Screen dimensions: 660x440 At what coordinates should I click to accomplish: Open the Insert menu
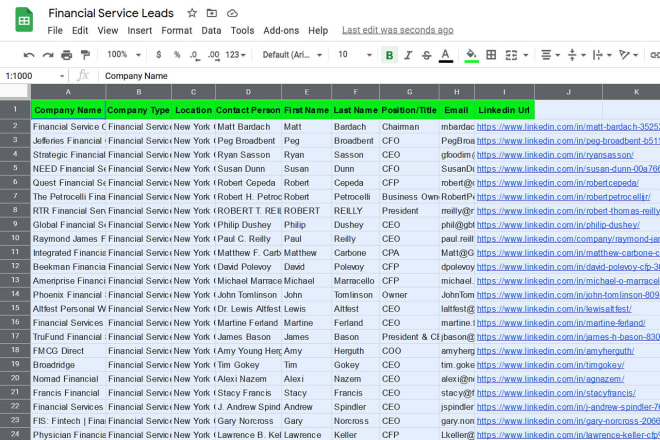139,30
